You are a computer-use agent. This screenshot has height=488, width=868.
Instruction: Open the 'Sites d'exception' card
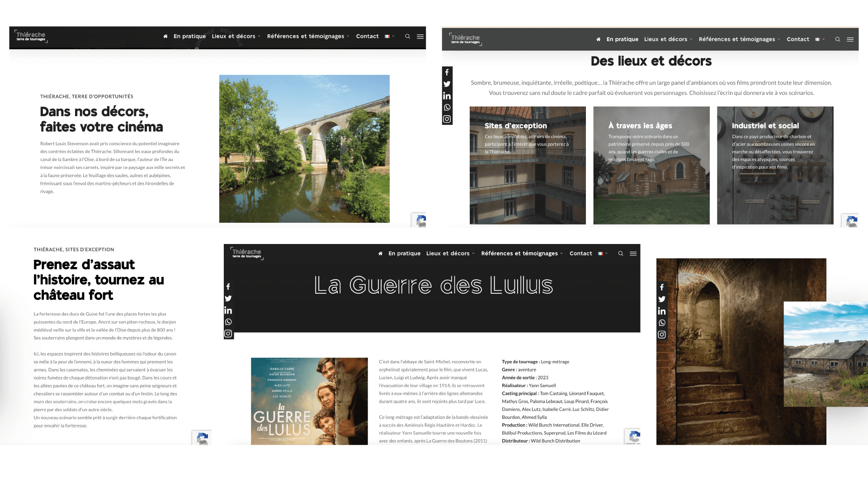[528, 165]
